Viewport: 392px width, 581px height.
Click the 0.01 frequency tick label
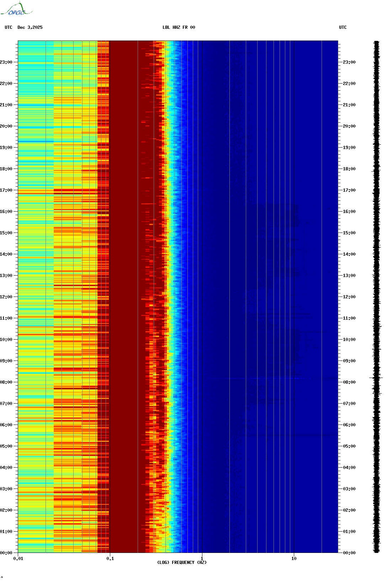18,558
